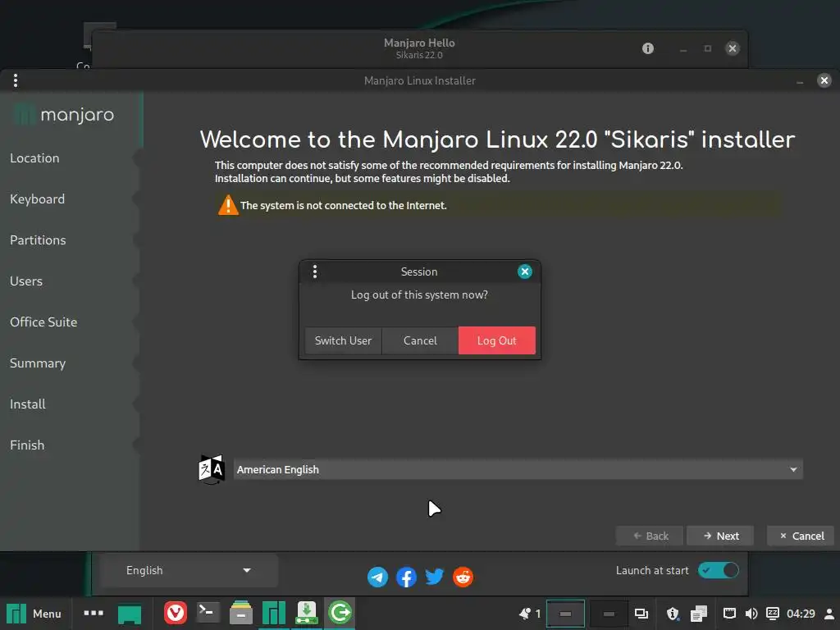Viewport: 840px width, 630px height.
Task: Open the installer window three-dot menu
Action: pyautogui.click(x=16, y=80)
